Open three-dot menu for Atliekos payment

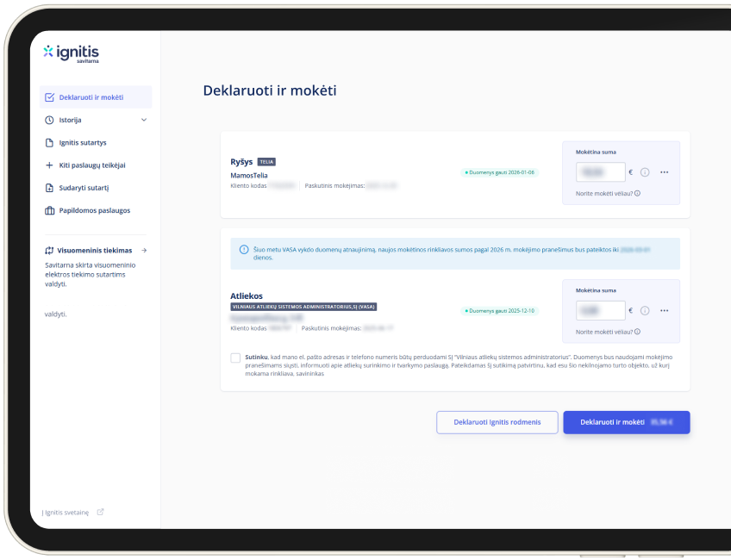click(665, 311)
